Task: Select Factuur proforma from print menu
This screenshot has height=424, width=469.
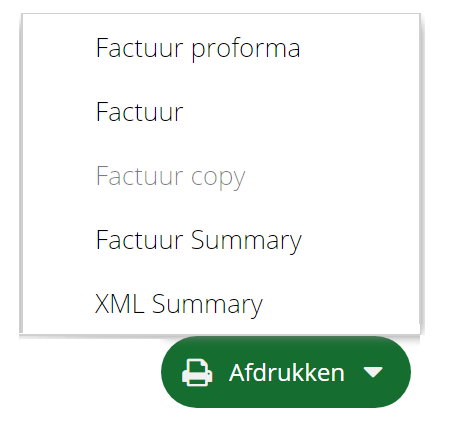Action: (198, 48)
